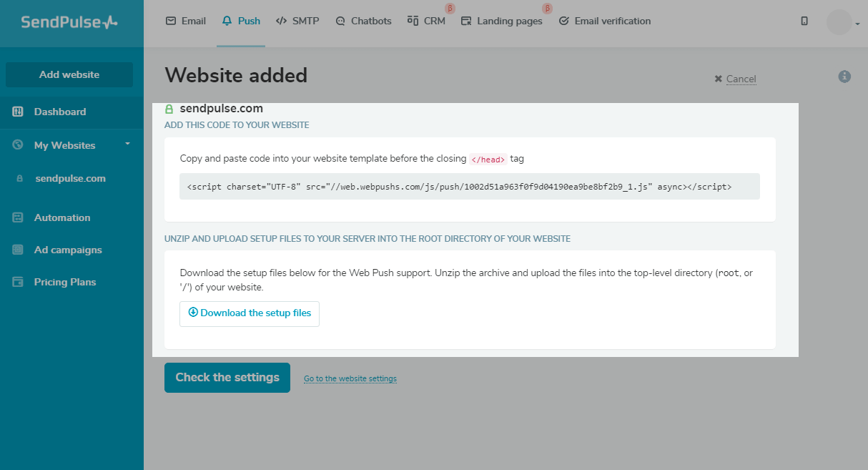Expand the My Websites menu arrow
The height and width of the screenshot is (470, 868).
click(x=127, y=144)
